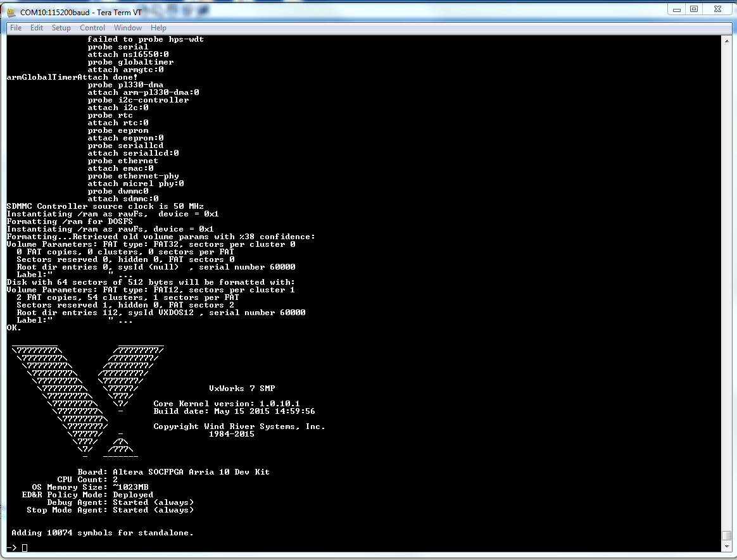Click 'ED&R Policy Mode: Deployed' line
Viewport: 737px width, 560px height.
(87, 495)
